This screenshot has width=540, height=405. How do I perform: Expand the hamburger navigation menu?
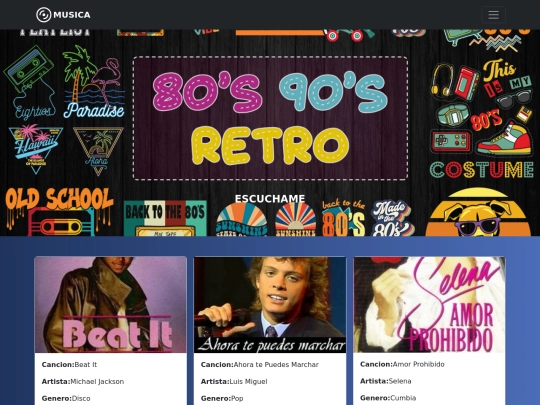494,15
